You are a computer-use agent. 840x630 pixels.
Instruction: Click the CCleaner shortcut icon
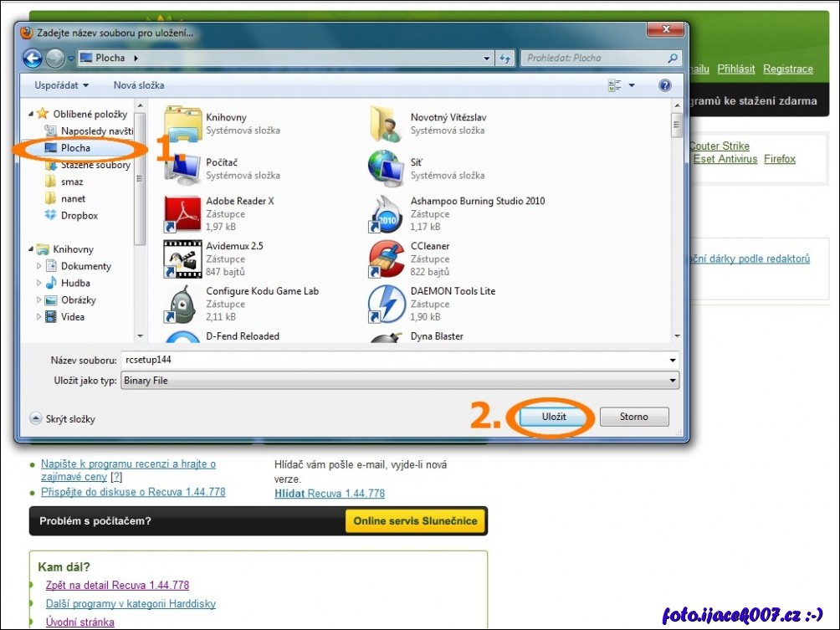(x=386, y=259)
